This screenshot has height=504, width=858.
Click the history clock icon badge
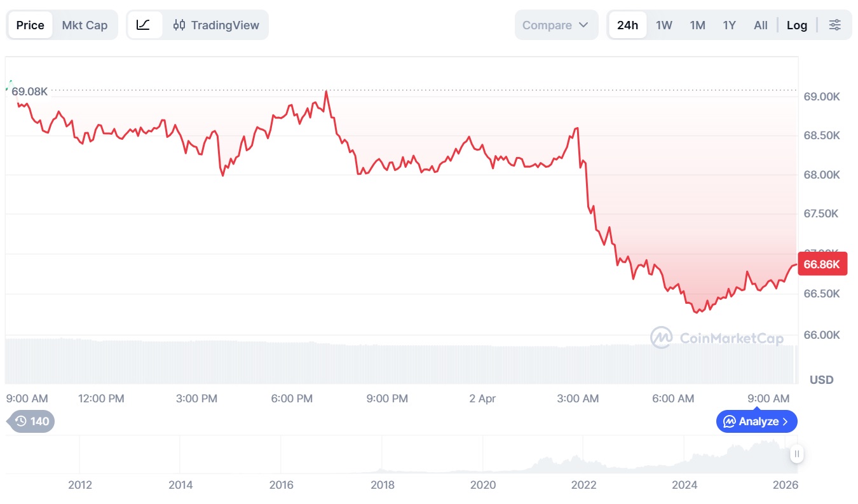(x=21, y=421)
